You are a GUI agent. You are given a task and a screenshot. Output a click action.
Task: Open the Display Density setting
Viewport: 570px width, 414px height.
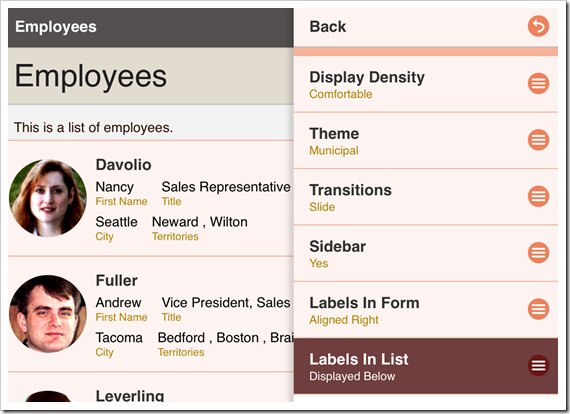[426, 84]
